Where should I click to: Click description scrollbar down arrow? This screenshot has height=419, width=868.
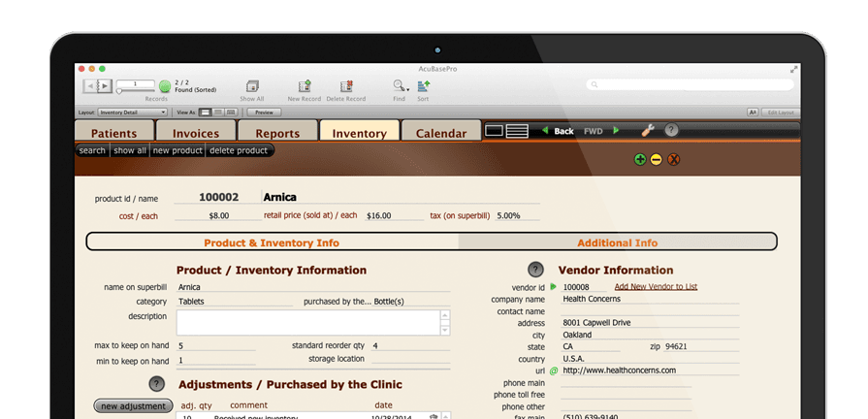coord(445,331)
